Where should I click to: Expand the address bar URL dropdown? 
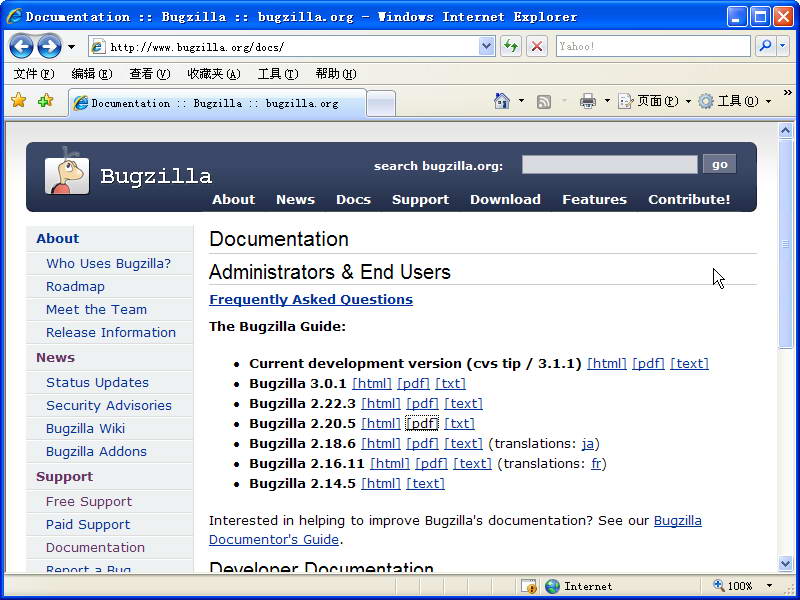click(487, 46)
